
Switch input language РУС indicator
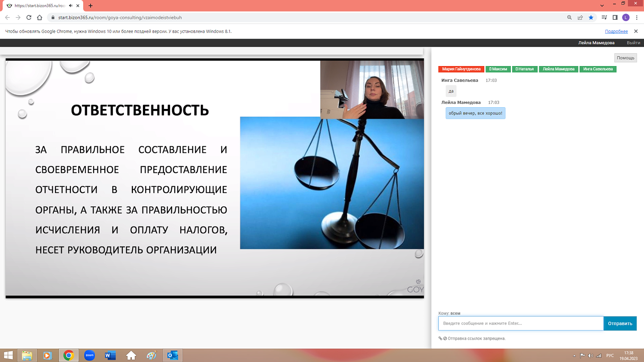[610, 356]
